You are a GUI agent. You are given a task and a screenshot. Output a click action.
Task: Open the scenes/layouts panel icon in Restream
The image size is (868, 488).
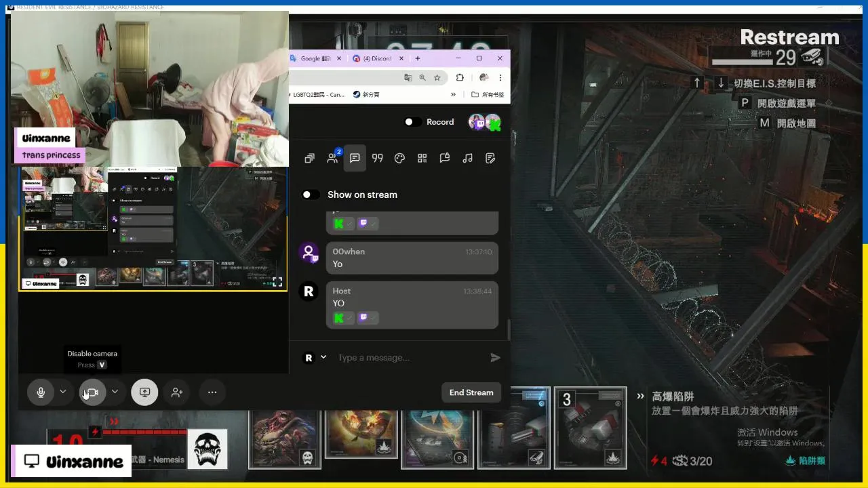coord(309,158)
